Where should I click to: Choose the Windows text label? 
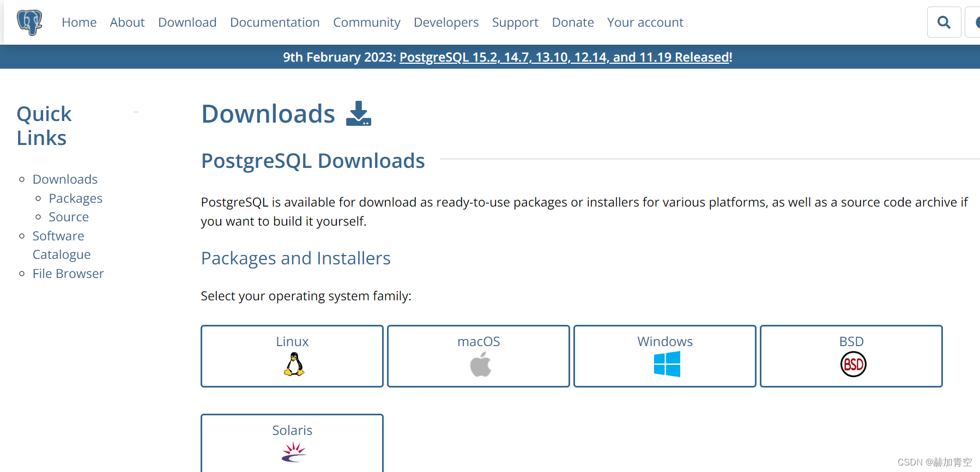click(x=665, y=342)
